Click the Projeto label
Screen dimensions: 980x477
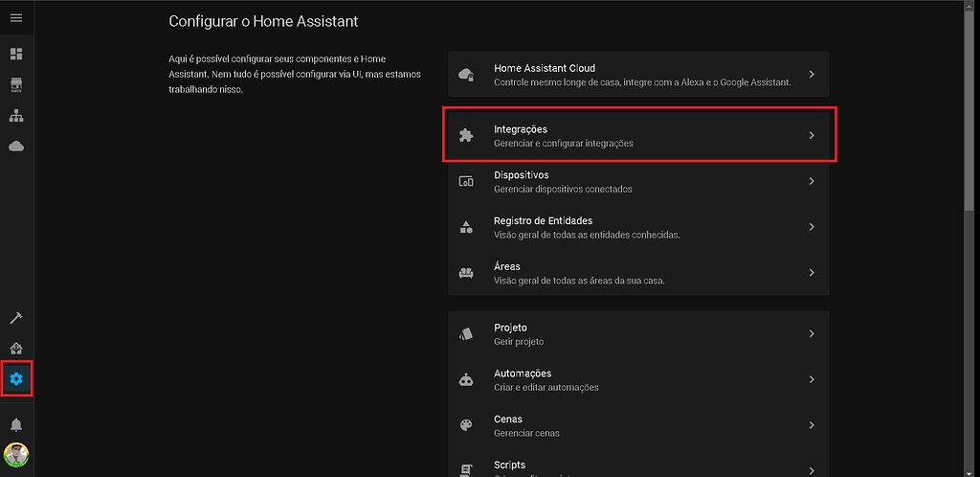click(x=510, y=328)
